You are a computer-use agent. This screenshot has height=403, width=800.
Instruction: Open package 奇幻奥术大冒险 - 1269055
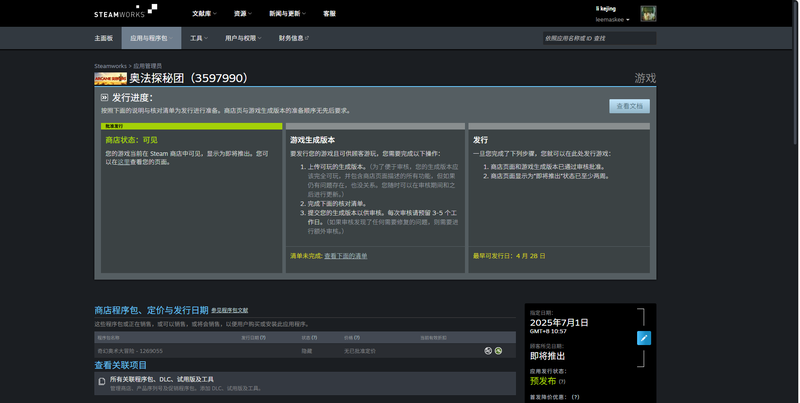130,351
